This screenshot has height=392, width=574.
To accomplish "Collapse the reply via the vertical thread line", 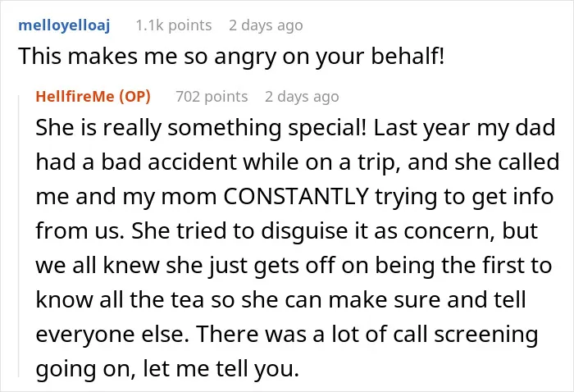I will 19,236.
